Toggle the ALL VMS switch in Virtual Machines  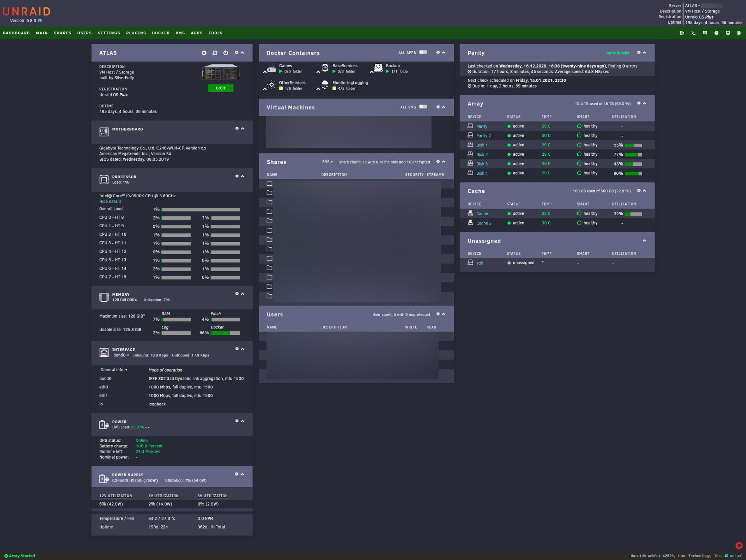423,107
